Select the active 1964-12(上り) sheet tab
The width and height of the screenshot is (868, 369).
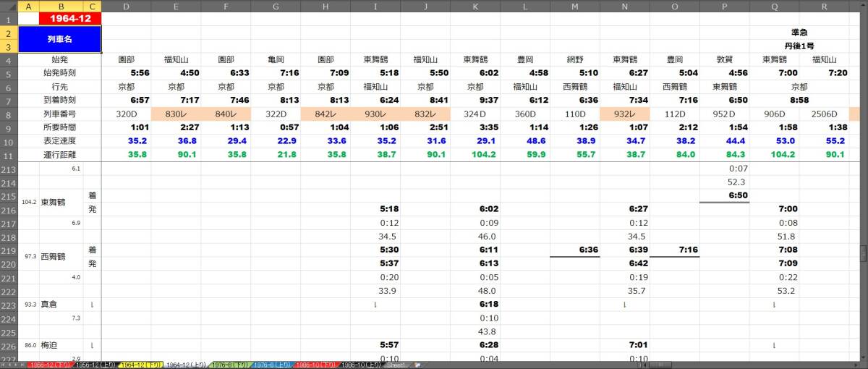pos(187,365)
